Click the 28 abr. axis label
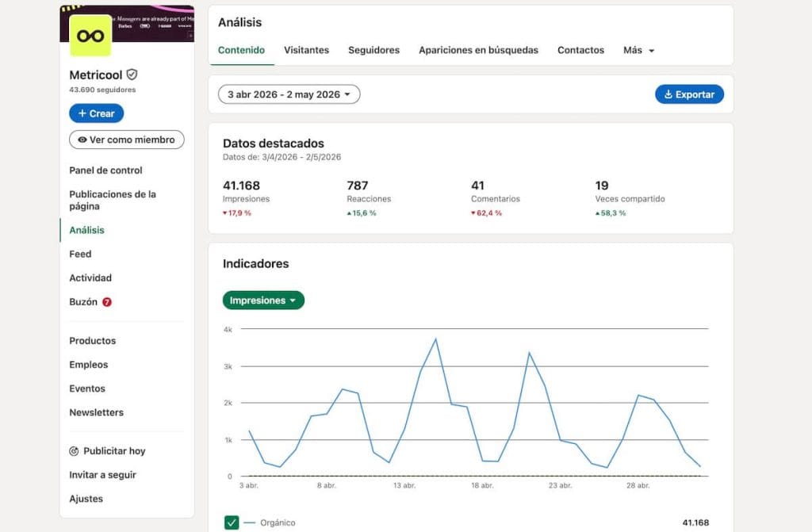Viewport: 812px width, 532px height. pyautogui.click(x=638, y=485)
